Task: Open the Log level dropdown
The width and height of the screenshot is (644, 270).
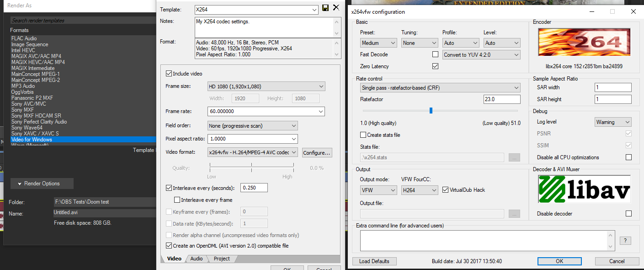Action: 613,122
